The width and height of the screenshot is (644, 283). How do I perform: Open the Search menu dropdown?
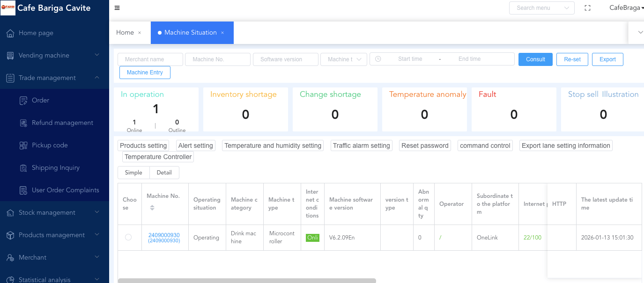coord(541,8)
